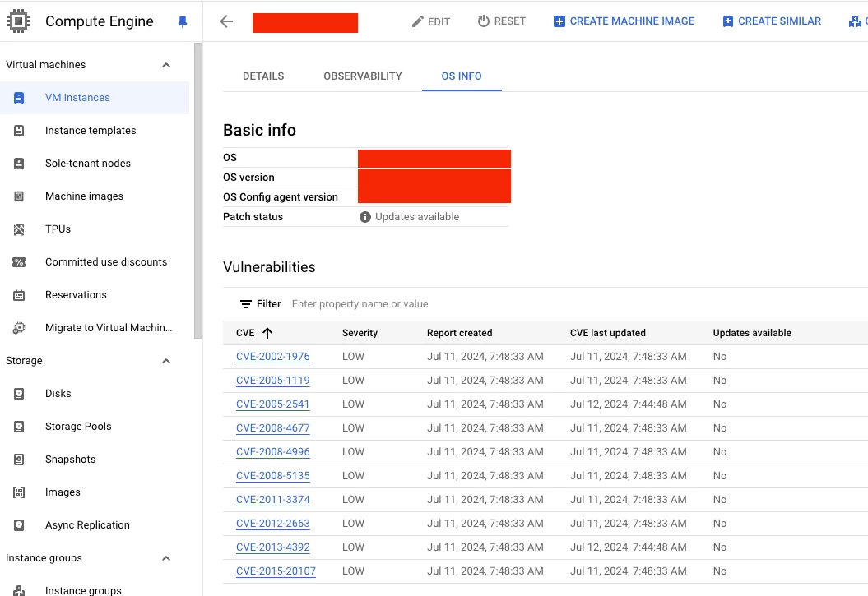Image resolution: width=868 pixels, height=596 pixels.
Task: Collapse the Storage section
Action: click(x=166, y=361)
